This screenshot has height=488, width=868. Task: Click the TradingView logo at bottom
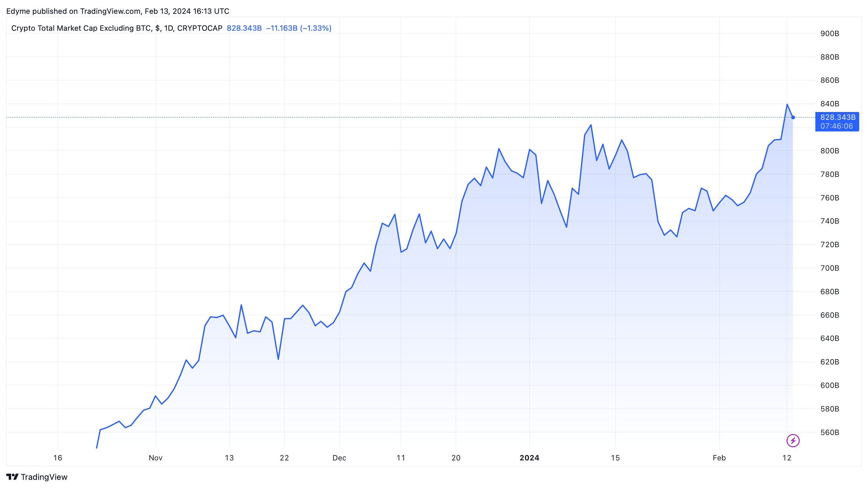[x=37, y=477]
